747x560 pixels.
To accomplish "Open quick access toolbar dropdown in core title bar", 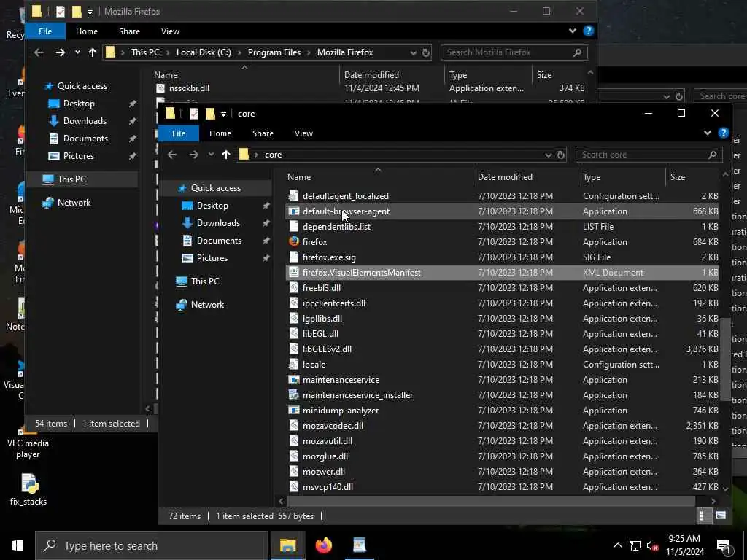I will [223, 114].
